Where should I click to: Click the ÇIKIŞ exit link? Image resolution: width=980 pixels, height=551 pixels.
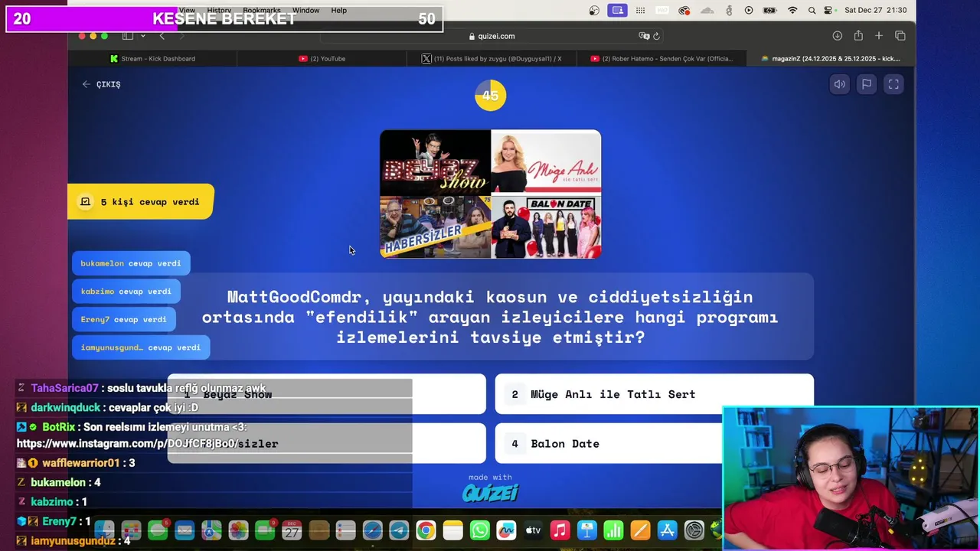click(x=101, y=84)
